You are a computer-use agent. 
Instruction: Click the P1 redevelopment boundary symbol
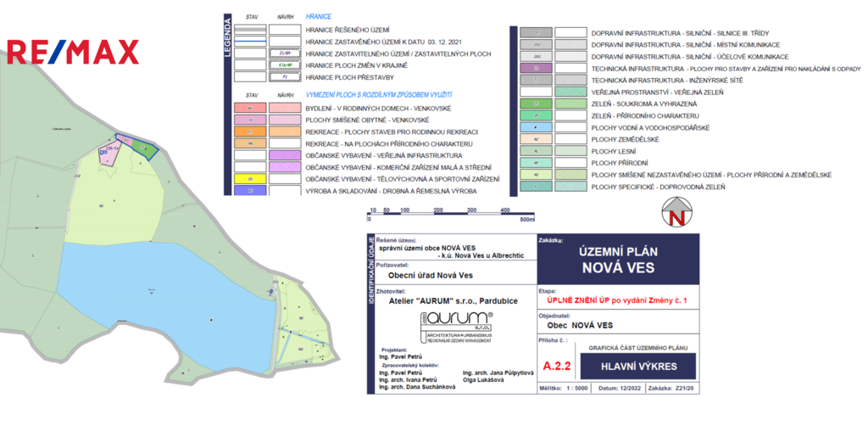click(285, 76)
